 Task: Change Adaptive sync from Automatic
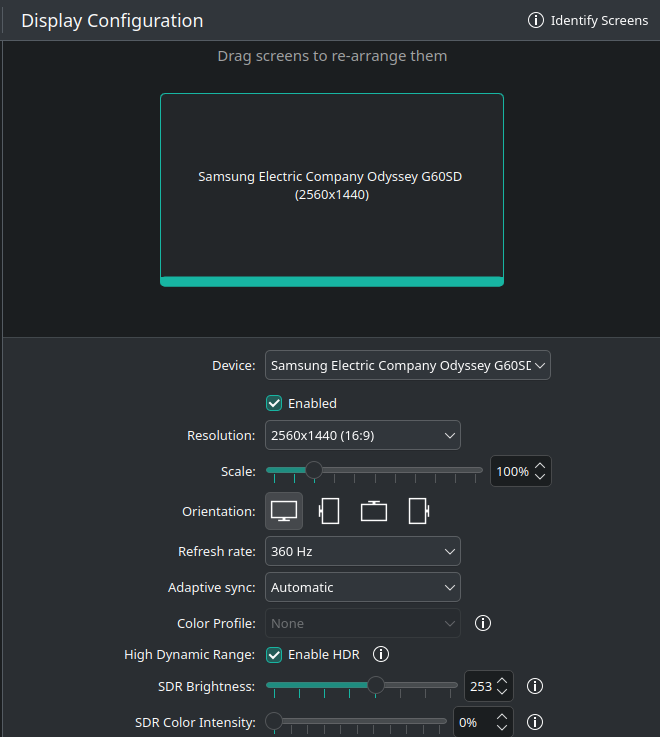[x=362, y=587]
